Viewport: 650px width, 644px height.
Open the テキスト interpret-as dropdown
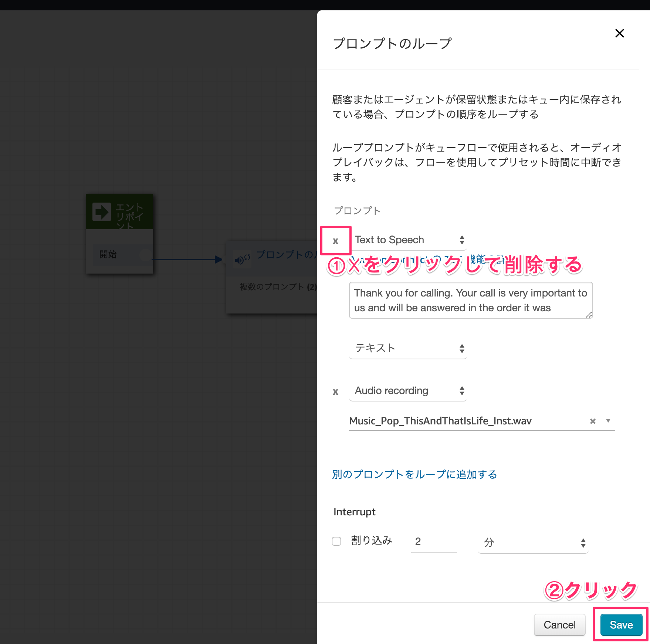(x=408, y=348)
